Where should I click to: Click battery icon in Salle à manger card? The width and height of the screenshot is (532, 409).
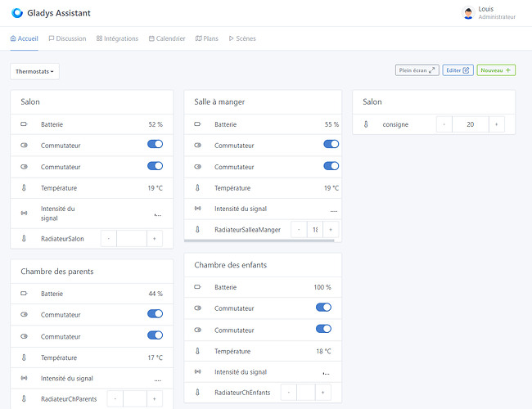[197, 124]
